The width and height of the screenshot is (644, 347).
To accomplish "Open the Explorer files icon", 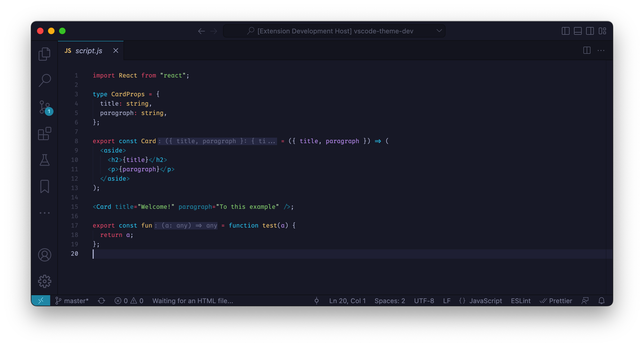I will [x=44, y=54].
